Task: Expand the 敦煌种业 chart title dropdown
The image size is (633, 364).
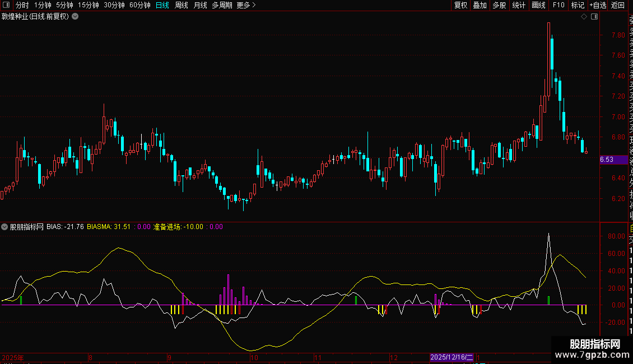Action: [75, 17]
